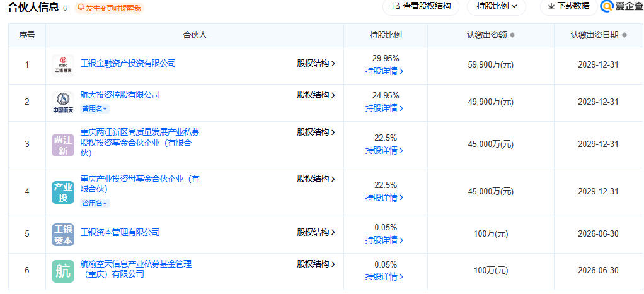Expand 股权结构 for 航渝空天信息产业私募基金管理
This screenshot has height=294, width=644.
pyautogui.click(x=316, y=264)
